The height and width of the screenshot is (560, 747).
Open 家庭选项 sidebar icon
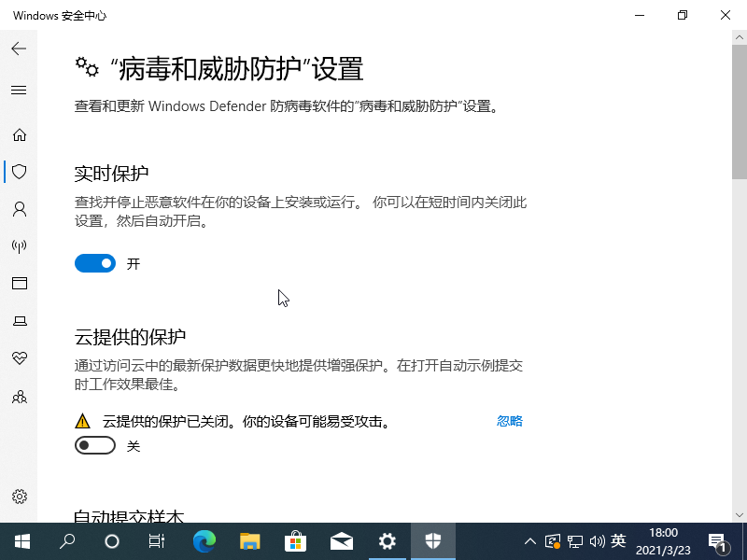(x=19, y=397)
